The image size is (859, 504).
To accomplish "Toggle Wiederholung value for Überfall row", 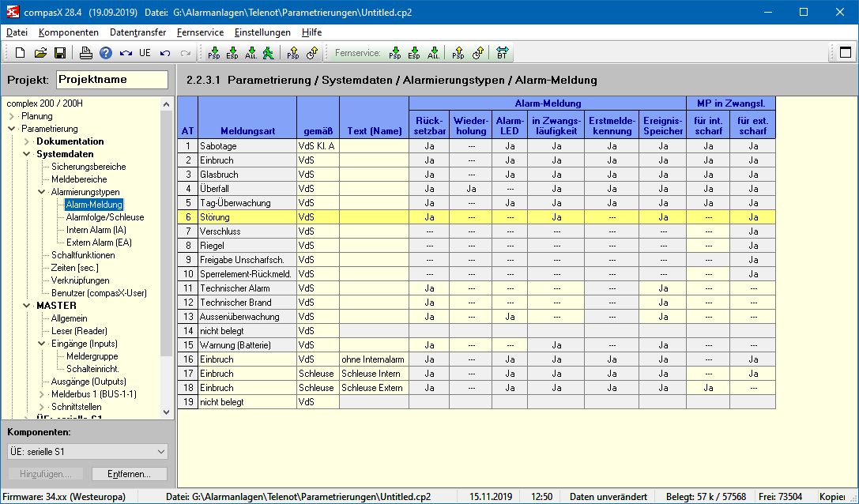I will click(471, 189).
